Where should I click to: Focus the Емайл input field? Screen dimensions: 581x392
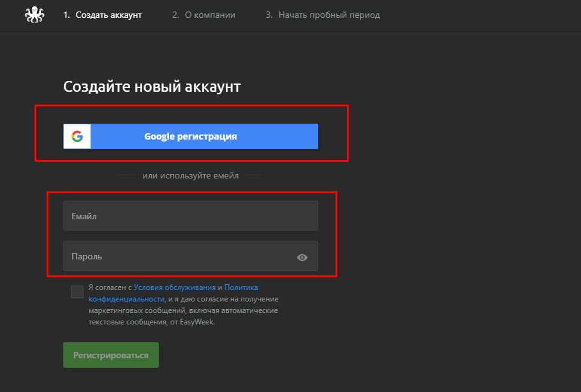[191, 216]
